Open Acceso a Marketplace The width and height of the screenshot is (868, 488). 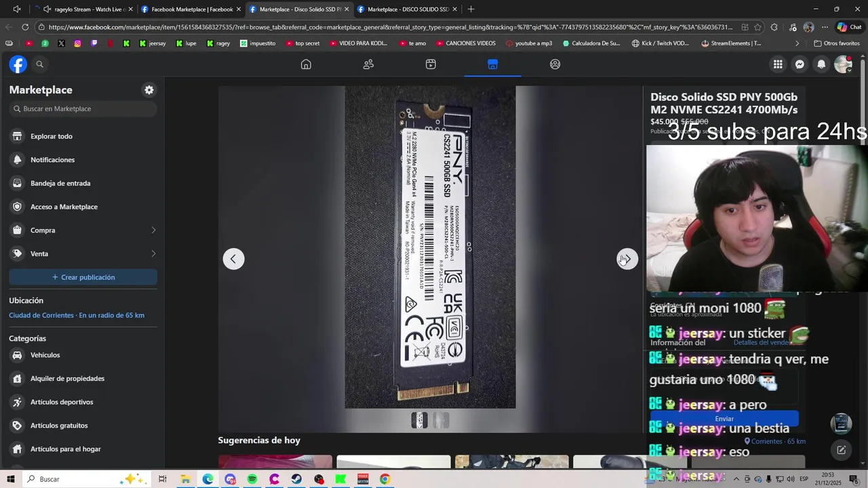pos(83,207)
